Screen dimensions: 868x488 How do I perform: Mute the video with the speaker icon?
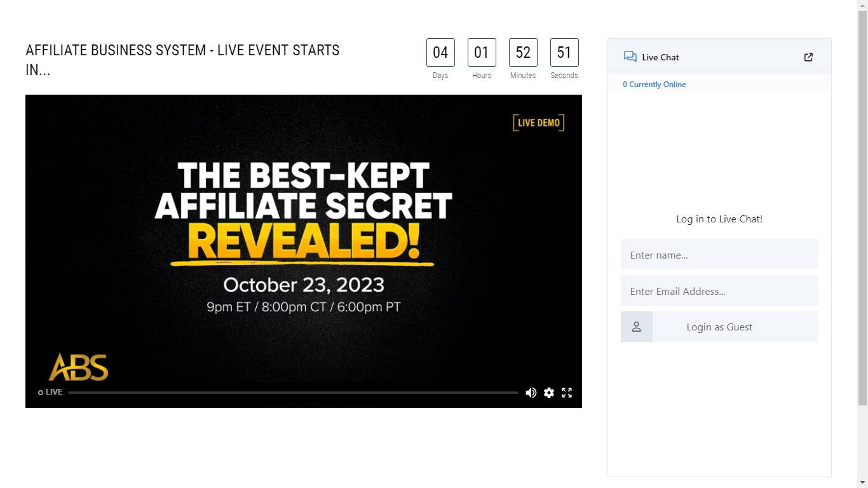coord(531,393)
